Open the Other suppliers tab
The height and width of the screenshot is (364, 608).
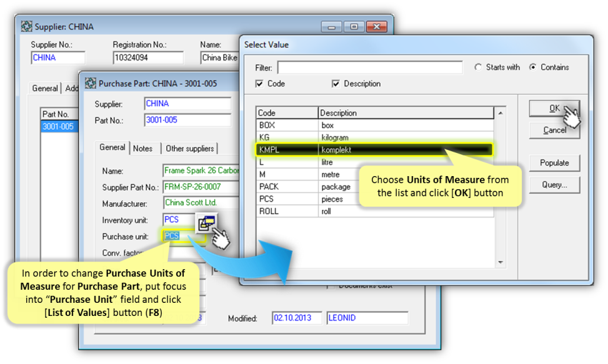coord(189,149)
